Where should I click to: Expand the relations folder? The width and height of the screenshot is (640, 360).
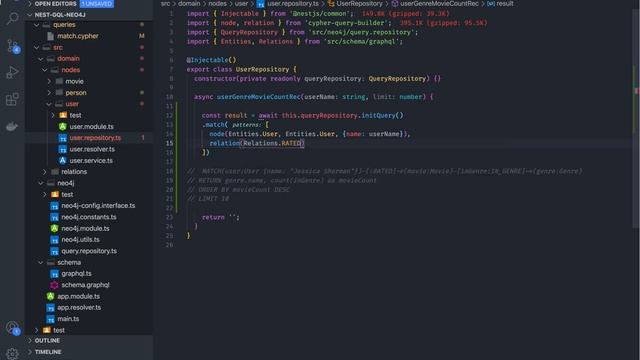tap(45, 172)
